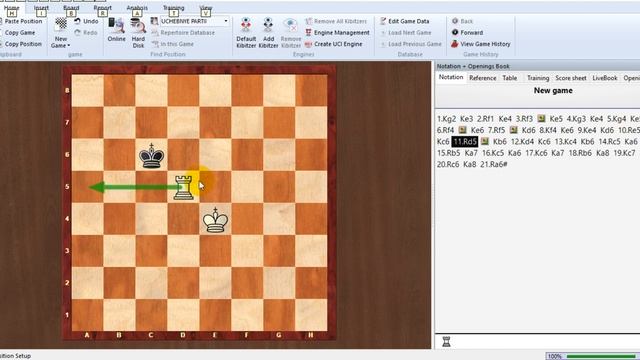Image resolution: width=640 pixels, height=360 pixels.
Task: Click Load Next Game
Action: click(x=406, y=33)
